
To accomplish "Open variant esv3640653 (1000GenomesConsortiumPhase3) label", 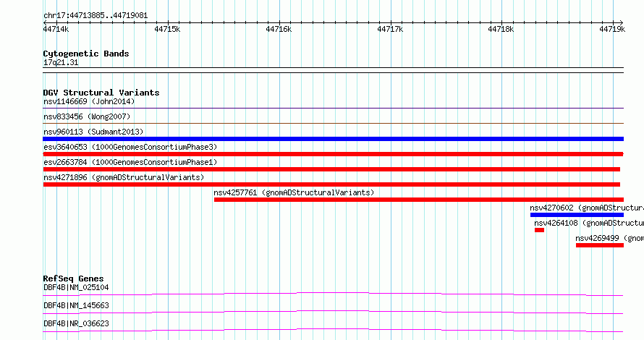I will coord(130,147).
